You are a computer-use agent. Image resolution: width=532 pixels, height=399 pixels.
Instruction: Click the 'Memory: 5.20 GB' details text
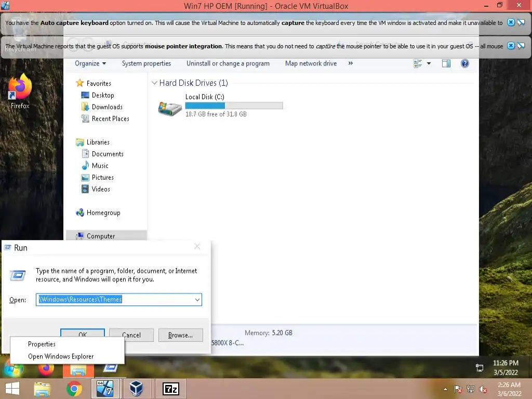[269, 333]
